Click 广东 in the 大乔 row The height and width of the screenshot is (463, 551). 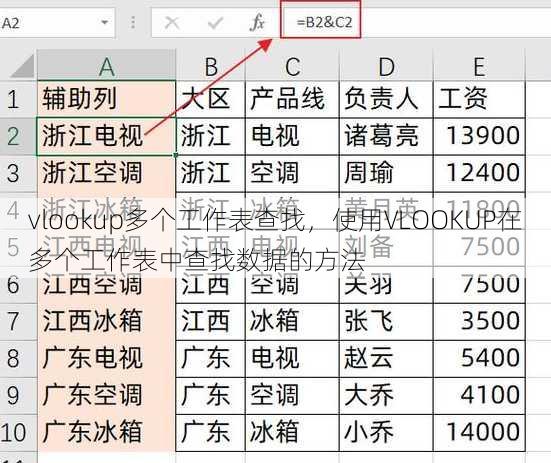(x=210, y=396)
